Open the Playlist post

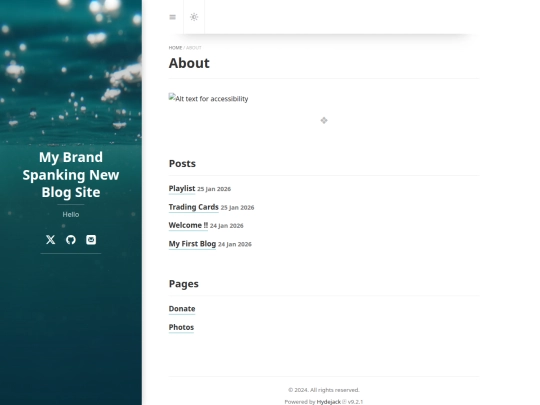[x=182, y=188]
